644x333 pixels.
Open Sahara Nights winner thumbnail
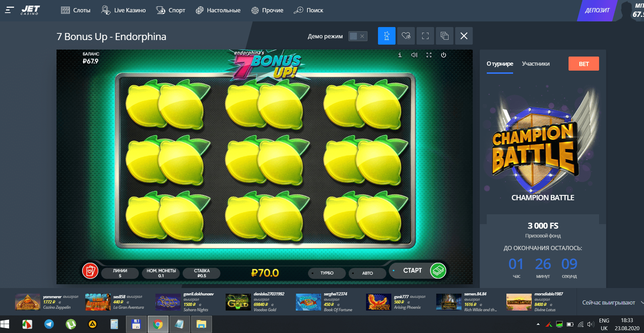point(168,302)
